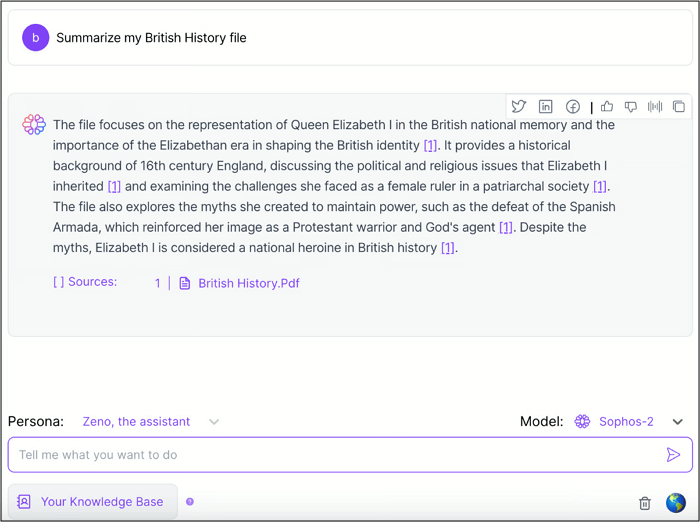
Task: Send the message with the arrow icon
Action: point(673,455)
